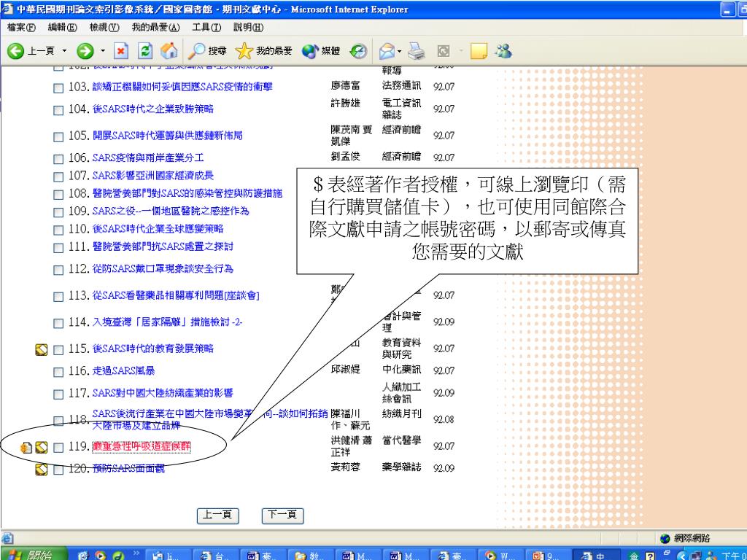747x560 pixels.
Task: Print the page with the printer icon
Action: [x=416, y=50]
